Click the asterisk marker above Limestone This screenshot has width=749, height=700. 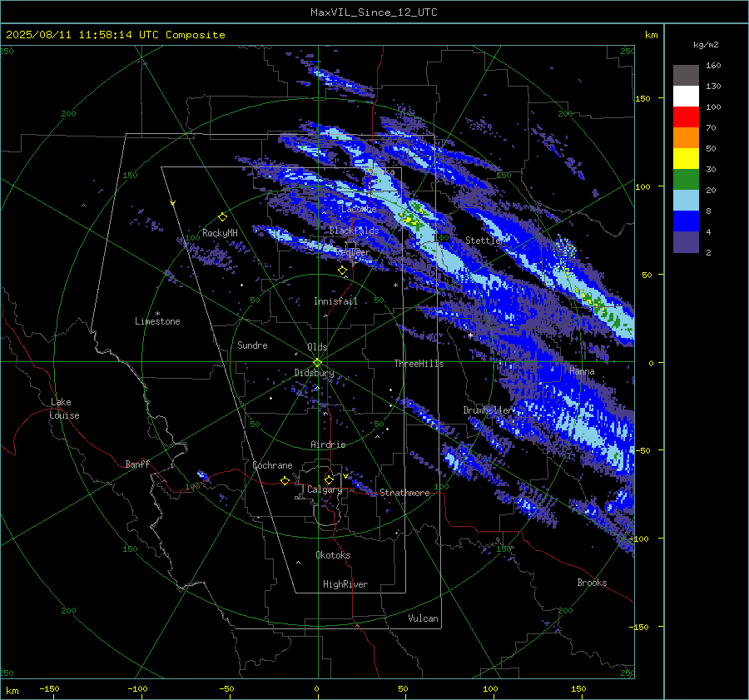[x=157, y=314]
